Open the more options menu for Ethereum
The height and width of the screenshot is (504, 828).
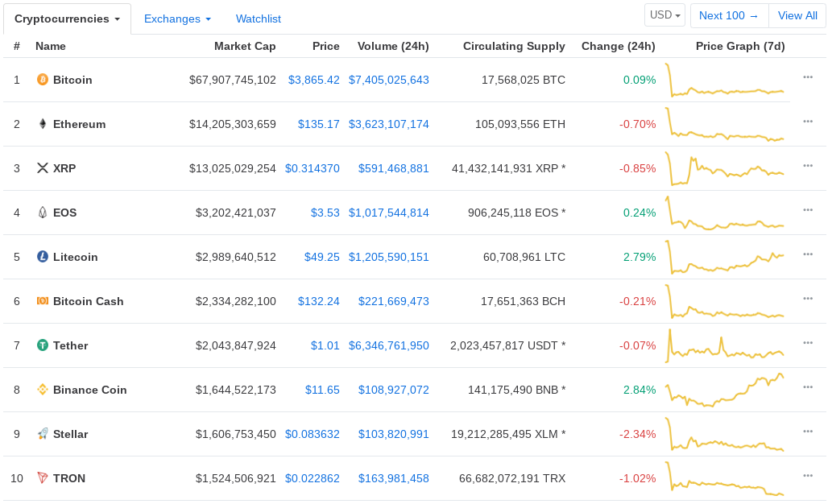(808, 122)
